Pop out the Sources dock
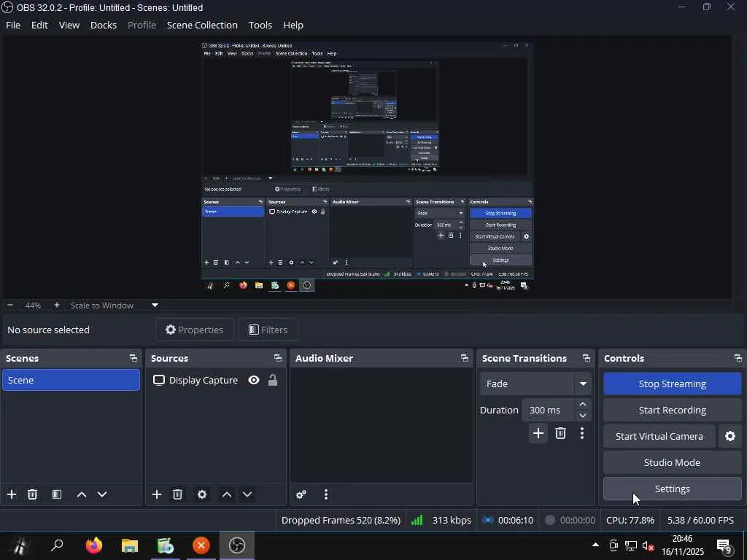Screen dimensions: 747x560 (278, 358)
